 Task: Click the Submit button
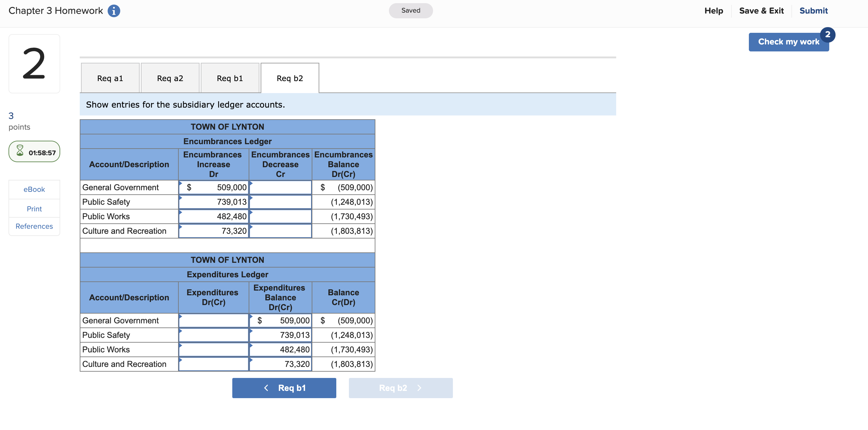tap(813, 11)
